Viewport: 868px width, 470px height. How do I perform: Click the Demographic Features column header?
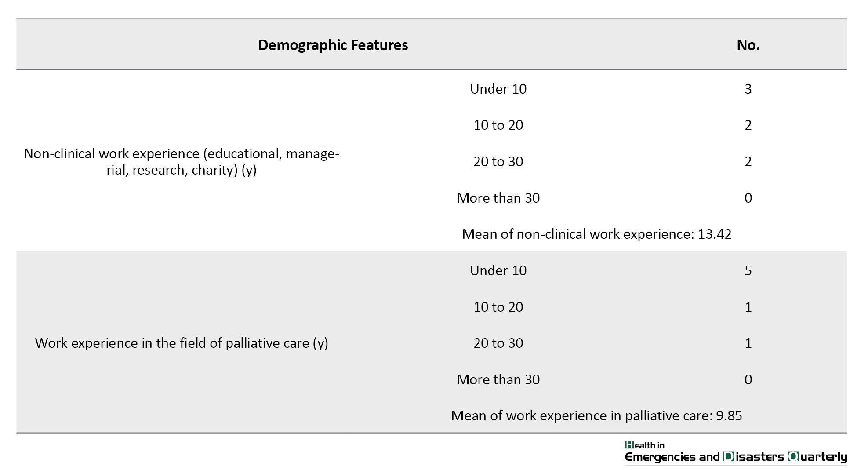pyautogui.click(x=333, y=45)
